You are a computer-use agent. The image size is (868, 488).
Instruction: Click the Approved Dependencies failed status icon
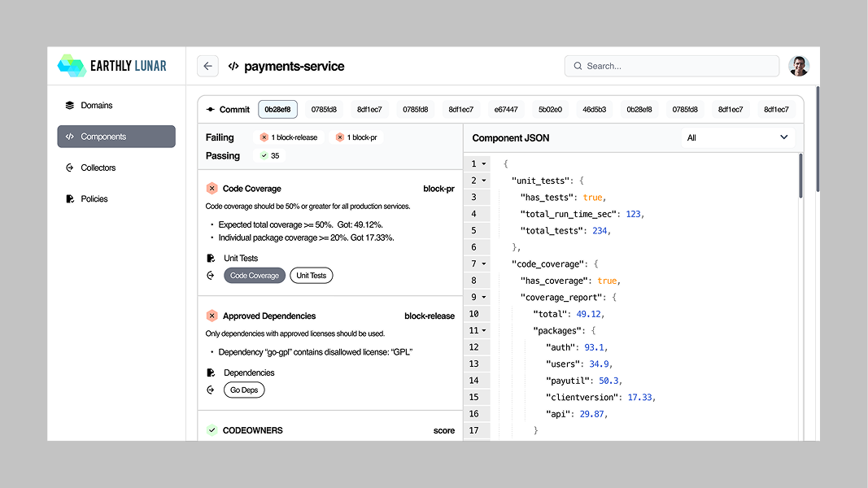[212, 316]
